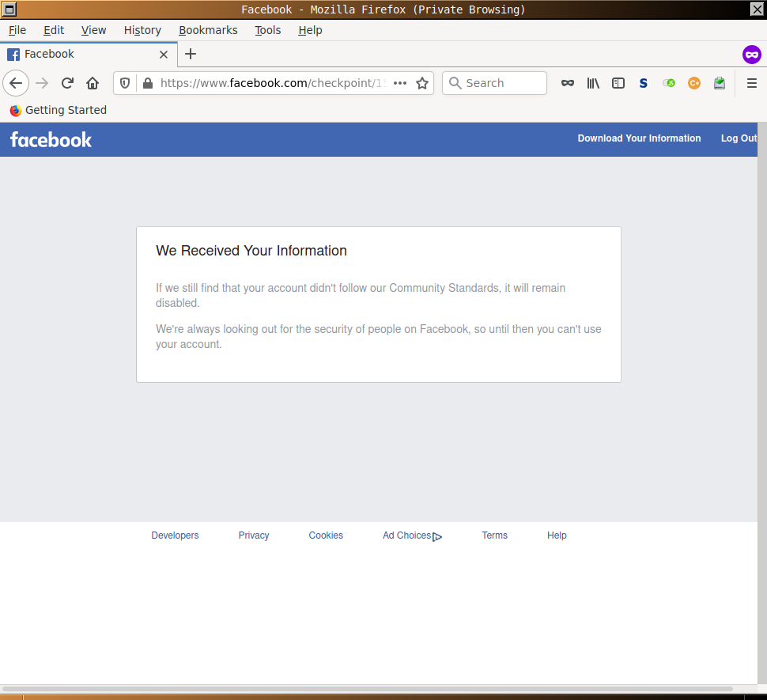Click the Ad Choices triangle icon
The height and width of the screenshot is (700, 767).
pos(437,536)
